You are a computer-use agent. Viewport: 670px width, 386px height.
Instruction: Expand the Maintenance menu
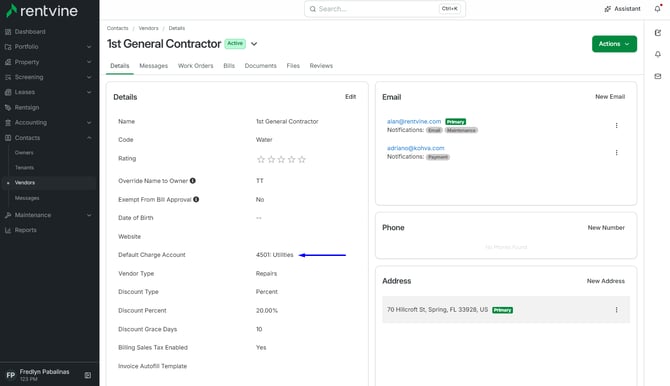pos(89,215)
